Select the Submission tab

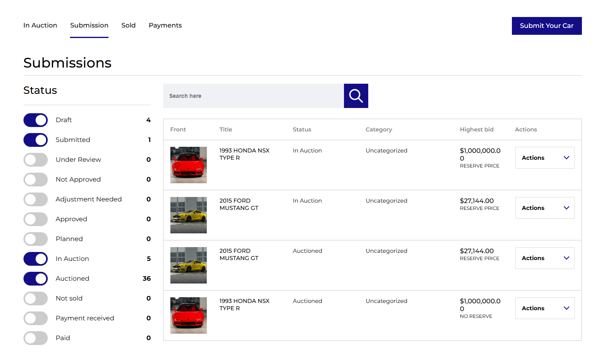[89, 25]
